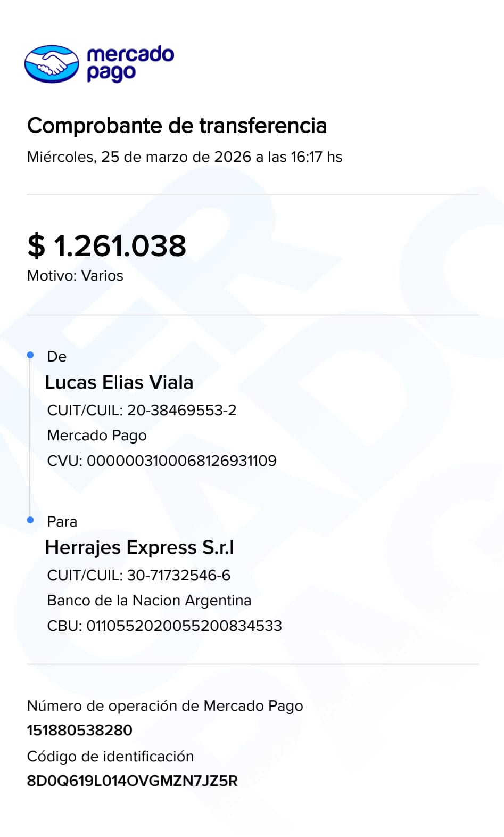Click the Mercado Pago handshake logo
Image resolution: width=504 pixels, height=837 pixels.
click(x=52, y=64)
